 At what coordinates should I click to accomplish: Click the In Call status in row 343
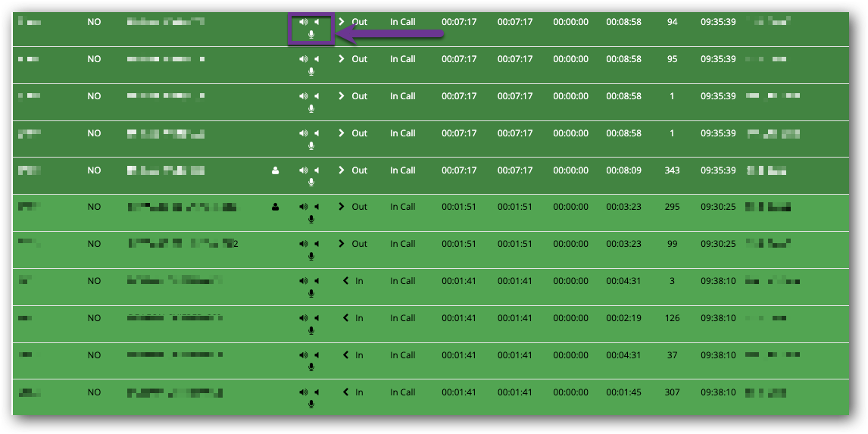coord(402,170)
